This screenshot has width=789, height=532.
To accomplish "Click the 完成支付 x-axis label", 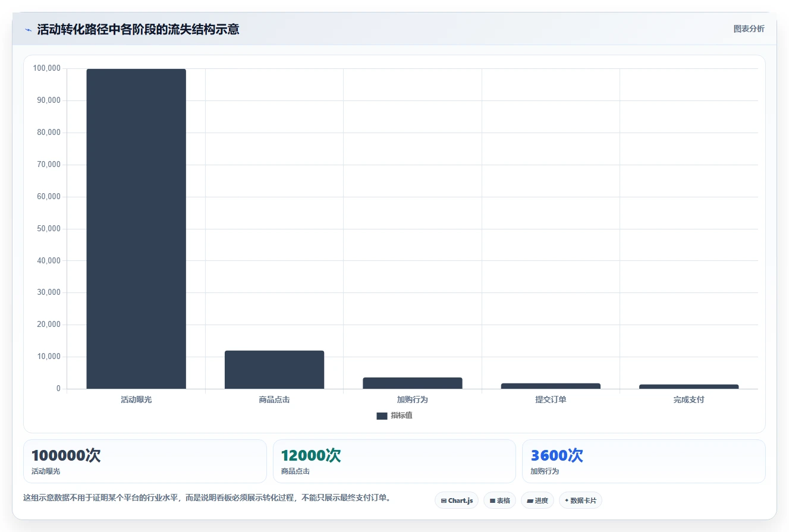I will click(689, 400).
